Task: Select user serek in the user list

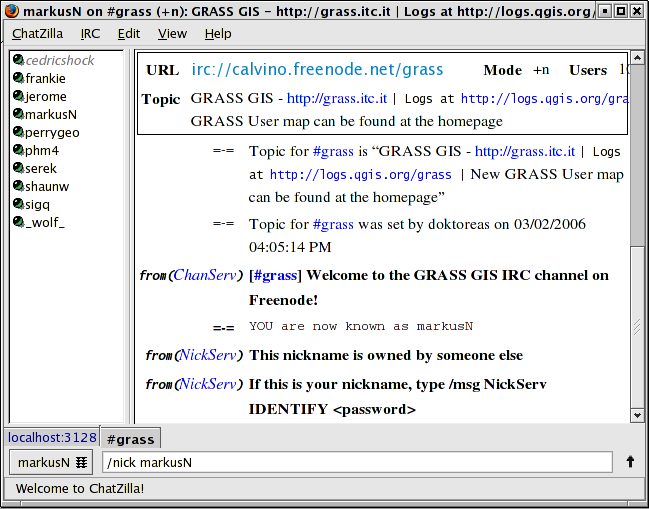Action: click(x=41, y=168)
